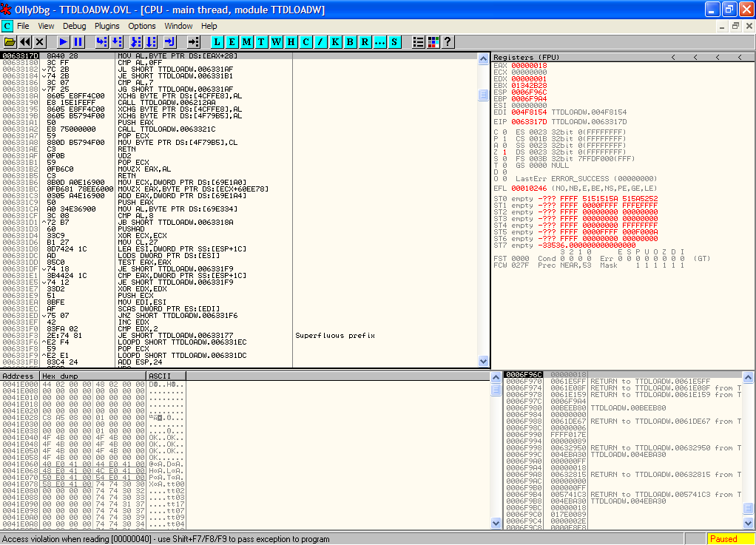756x545 pixels.
Task: Open Appearance options colored grid icon
Action: pos(433,42)
